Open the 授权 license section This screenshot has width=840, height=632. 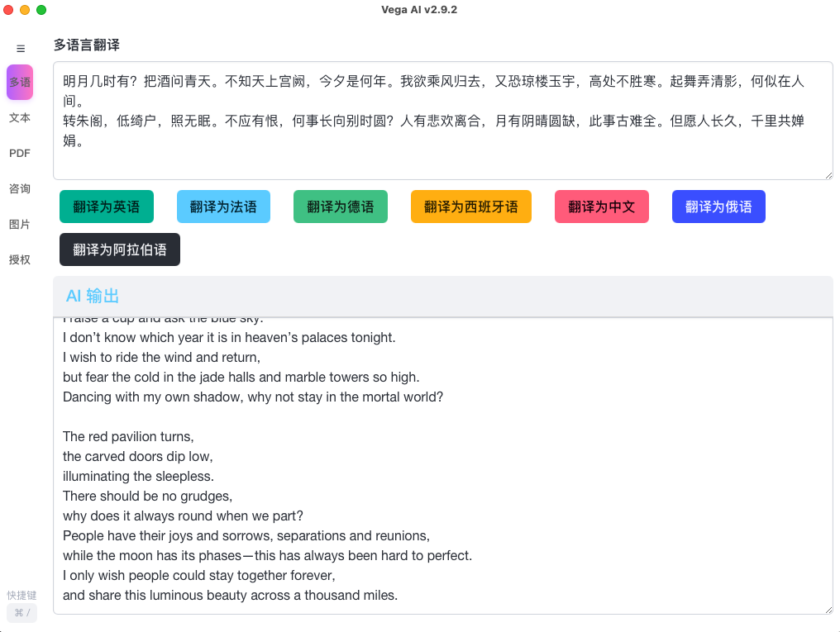pyautogui.click(x=19, y=259)
